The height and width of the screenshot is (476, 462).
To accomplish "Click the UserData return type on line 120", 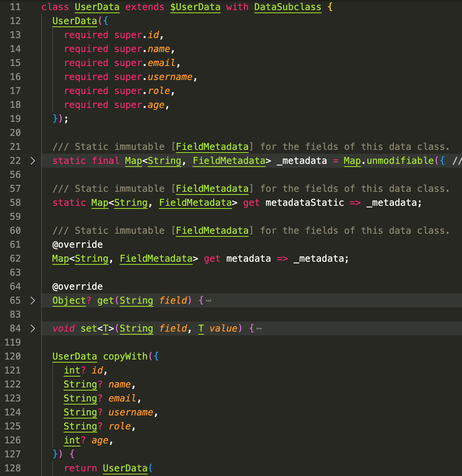I will pyautogui.click(x=75, y=356).
